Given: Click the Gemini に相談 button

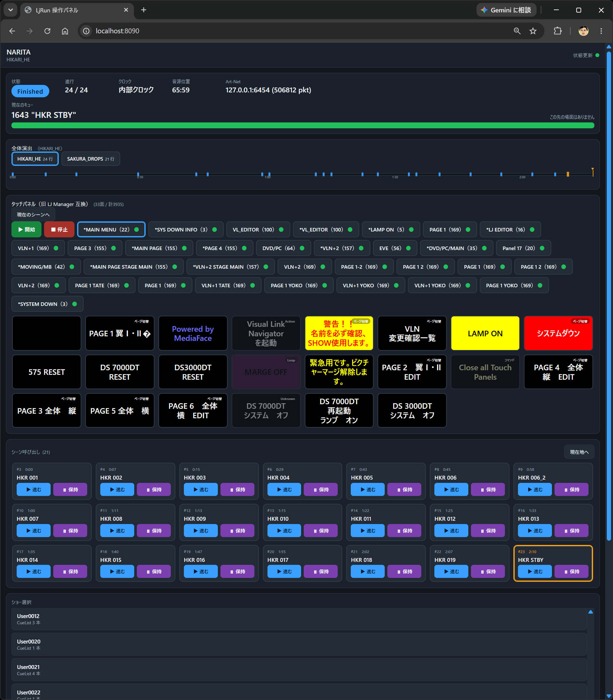Looking at the screenshot, I should point(506,10).
